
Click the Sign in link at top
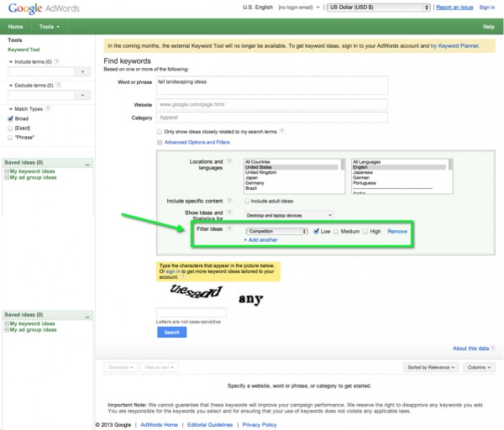tap(487, 8)
